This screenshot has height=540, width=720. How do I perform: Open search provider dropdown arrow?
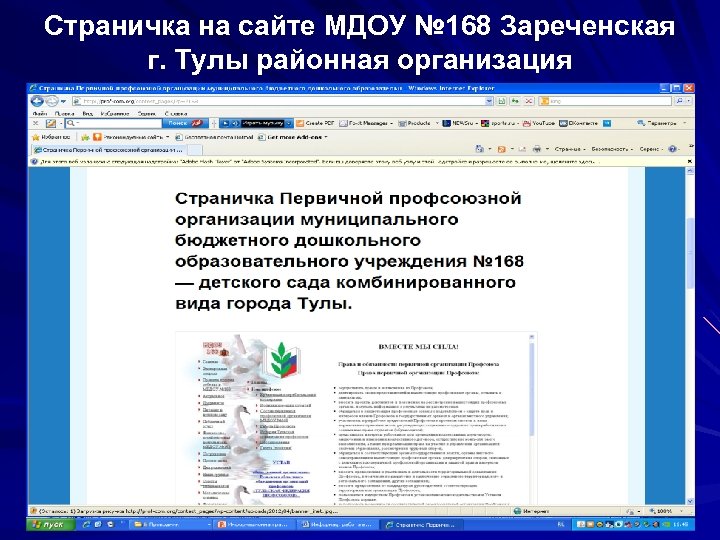(688, 101)
